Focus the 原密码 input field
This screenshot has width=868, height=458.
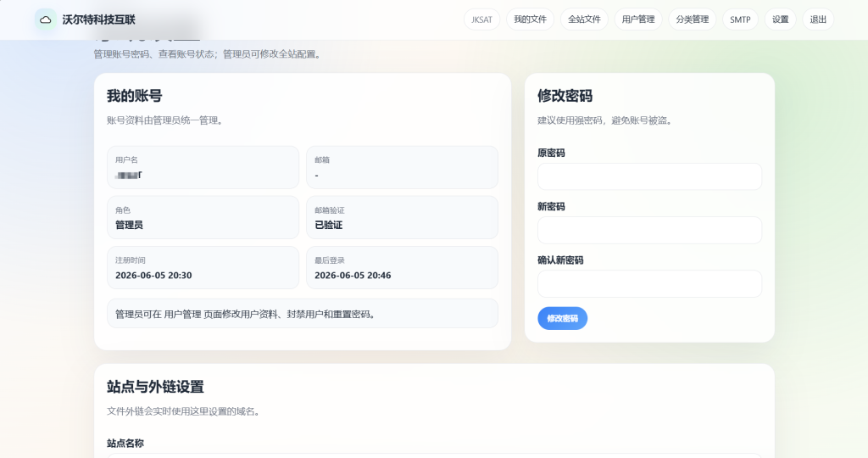649,176
